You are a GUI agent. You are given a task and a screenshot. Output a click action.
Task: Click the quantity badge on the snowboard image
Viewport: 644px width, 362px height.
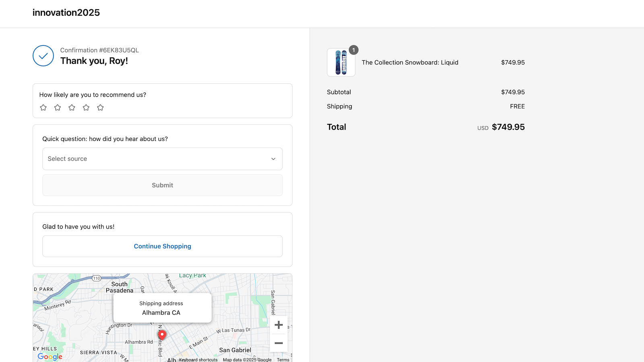353,50
